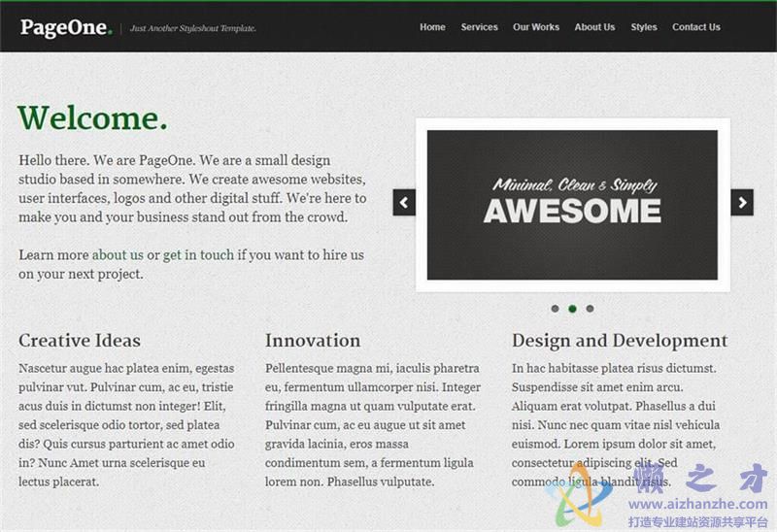777x532 pixels.
Task: Open the Home menu item
Action: 432,27
